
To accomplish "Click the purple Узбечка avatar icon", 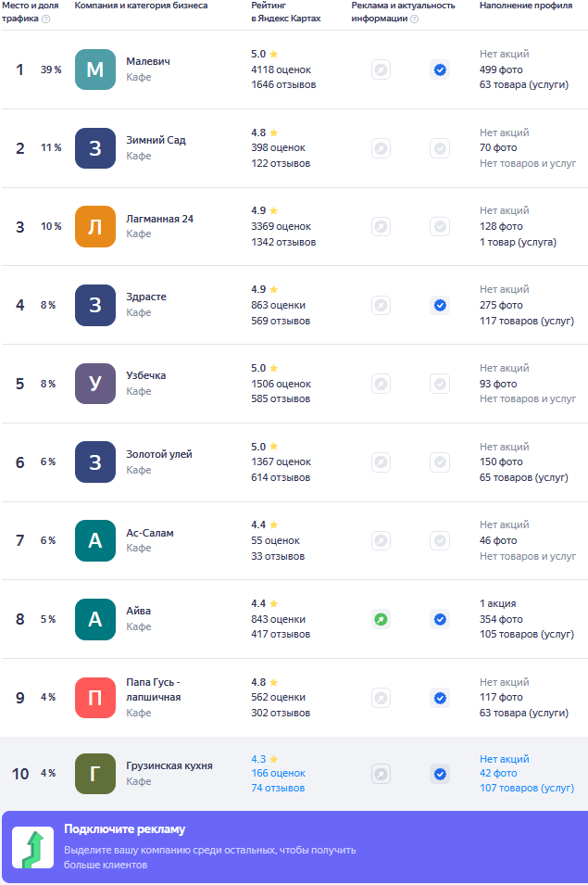I will click(x=94, y=384).
